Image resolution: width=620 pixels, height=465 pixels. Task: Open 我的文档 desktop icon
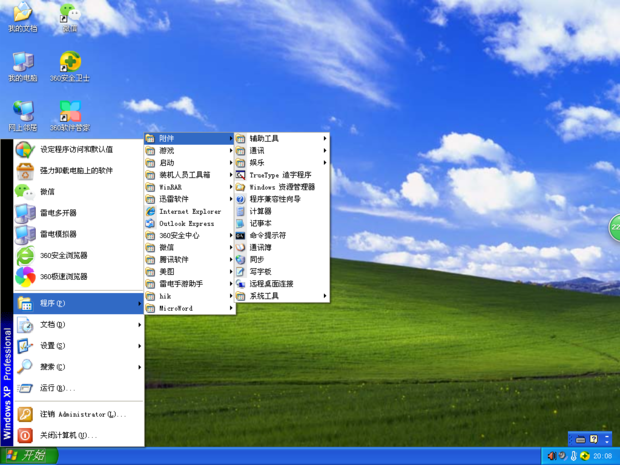tap(23, 16)
